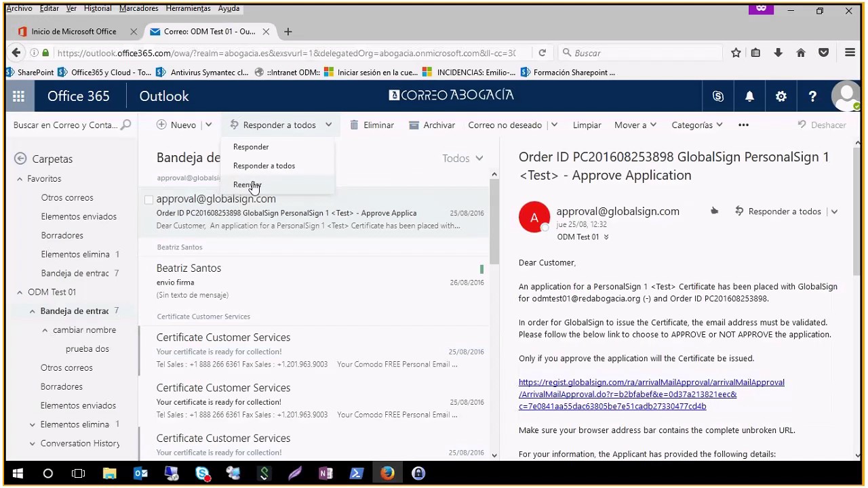Expand the Conversation History folder
Viewport: 868px width, 488px height.
(x=32, y=443)
